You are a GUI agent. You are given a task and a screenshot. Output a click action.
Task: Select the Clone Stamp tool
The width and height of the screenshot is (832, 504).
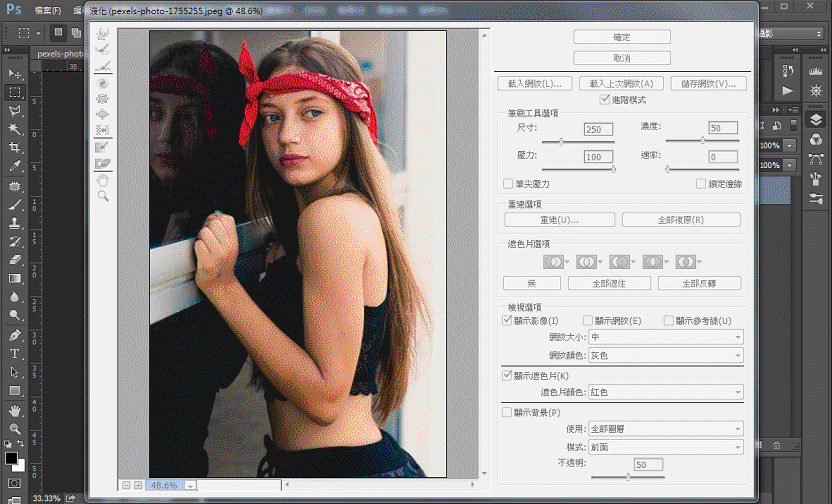15,223
